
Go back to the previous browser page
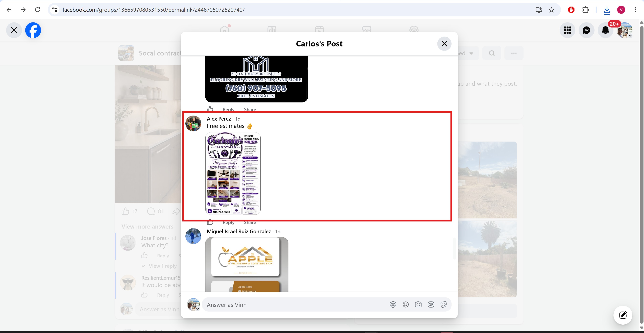9,10
